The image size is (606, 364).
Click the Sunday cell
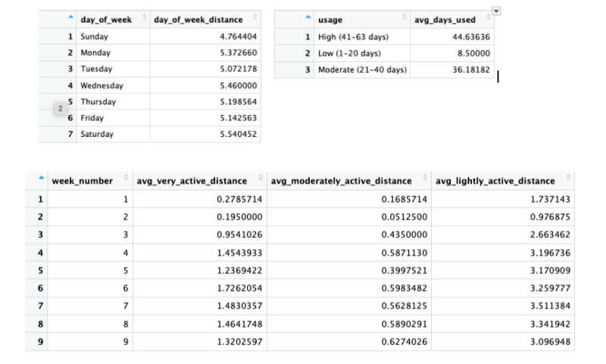point(113,36)
